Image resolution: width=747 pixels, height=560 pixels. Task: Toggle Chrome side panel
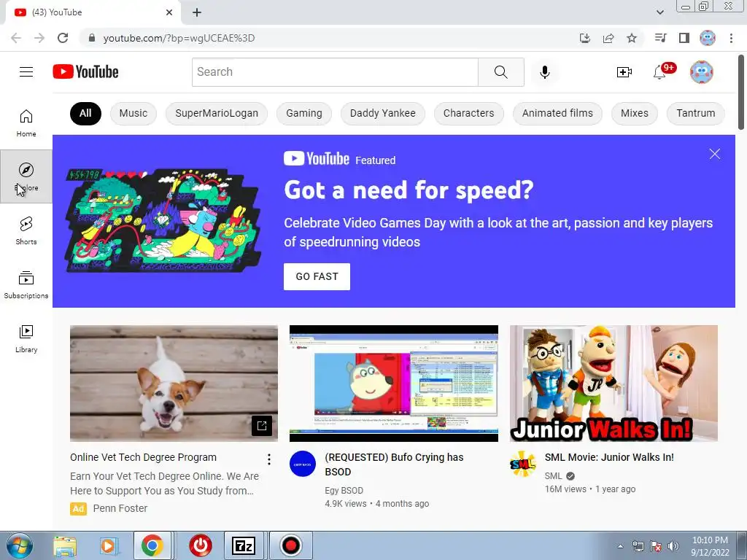point(684,38)
